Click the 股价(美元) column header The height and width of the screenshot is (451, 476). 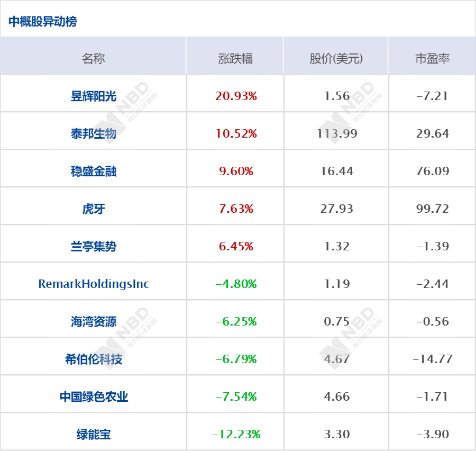pyautogui.click(x=336, y=58)
